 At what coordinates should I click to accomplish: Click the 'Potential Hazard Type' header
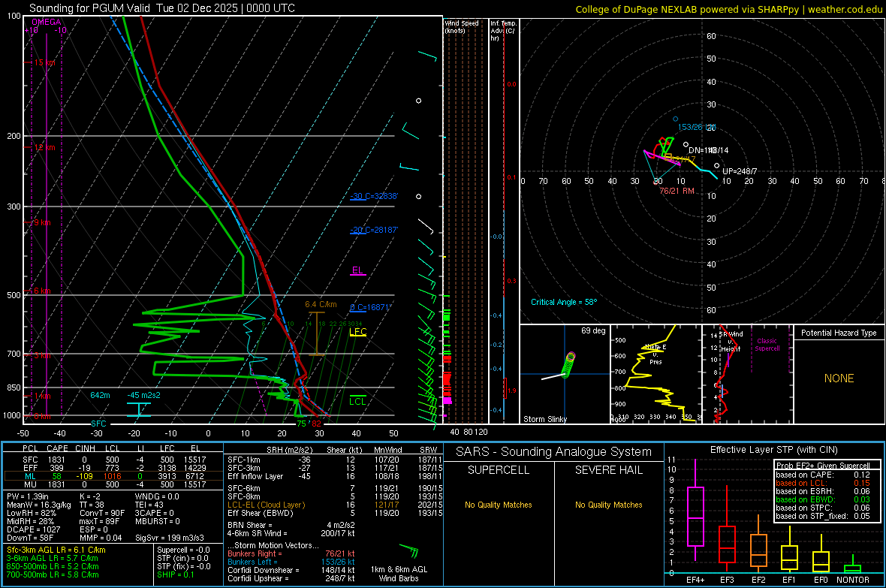pyautogui.click(x=839, y=333)
